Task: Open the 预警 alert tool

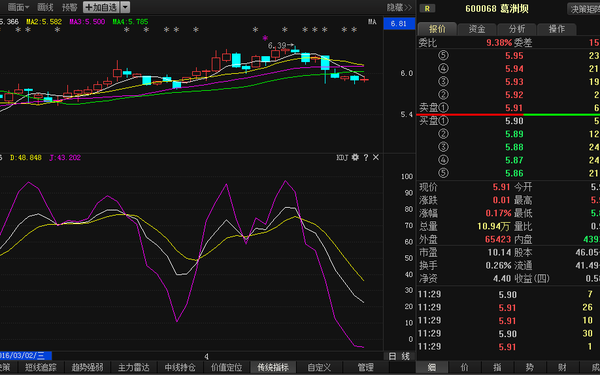Action: click(69, 7)
